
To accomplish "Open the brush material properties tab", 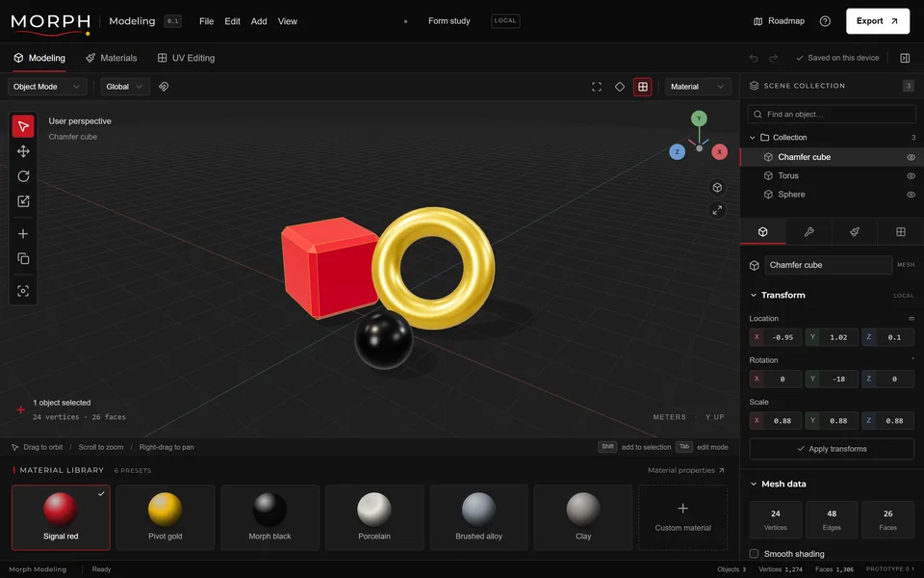I will coord(855,232).
